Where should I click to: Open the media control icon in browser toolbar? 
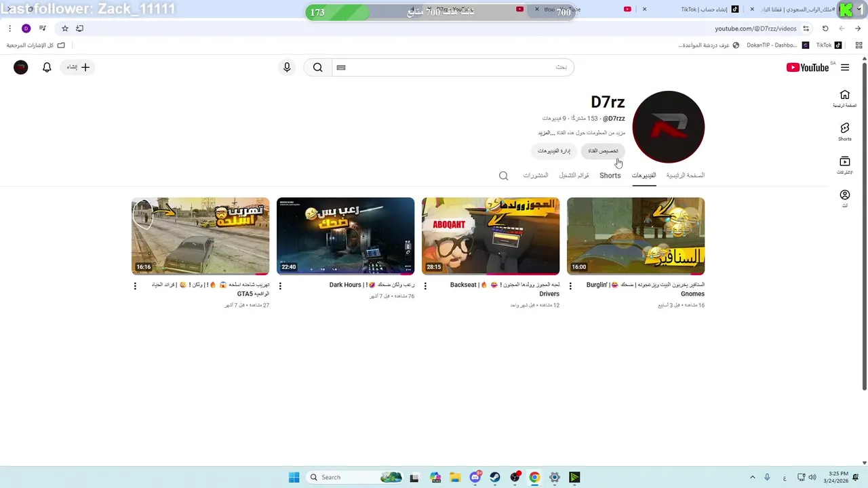tap(43, 28)
